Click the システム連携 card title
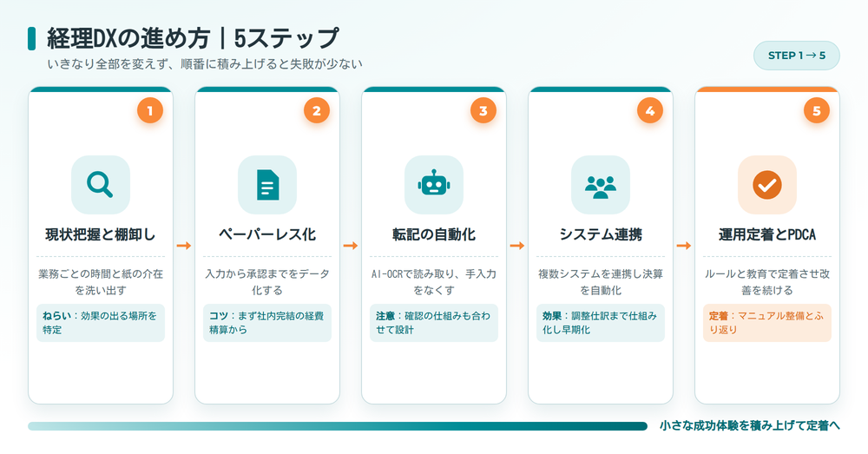Image resolution: width=868 pixels, height=454 pixels. coord(601,234)
